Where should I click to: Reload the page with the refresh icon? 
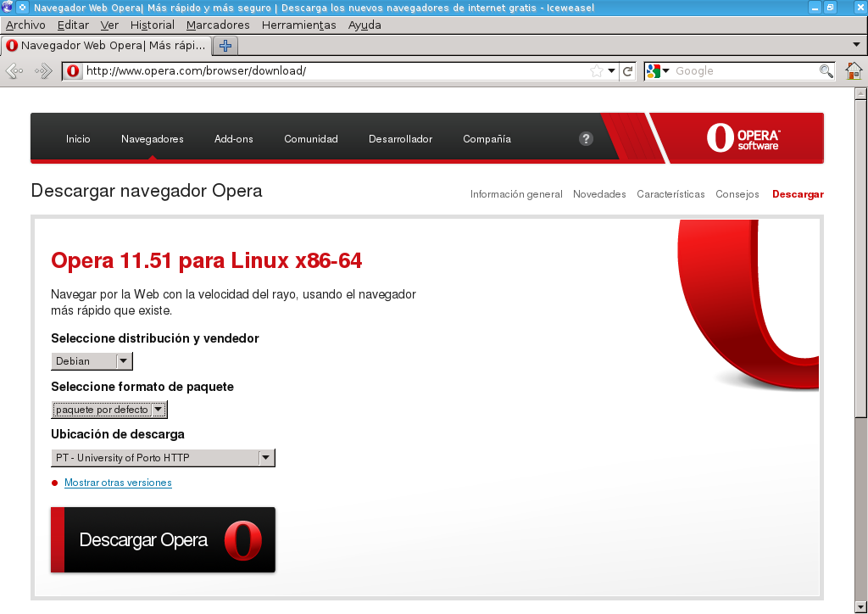coord(628,71)
